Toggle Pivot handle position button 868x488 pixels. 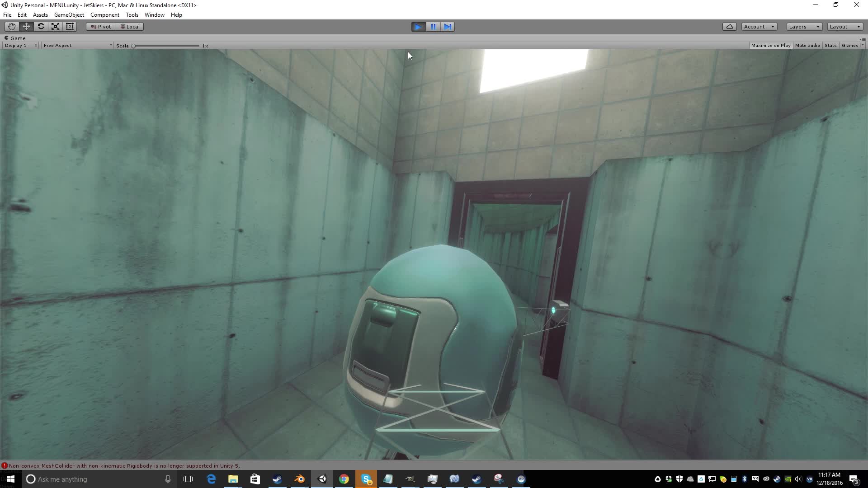click(x=101, y=27)
